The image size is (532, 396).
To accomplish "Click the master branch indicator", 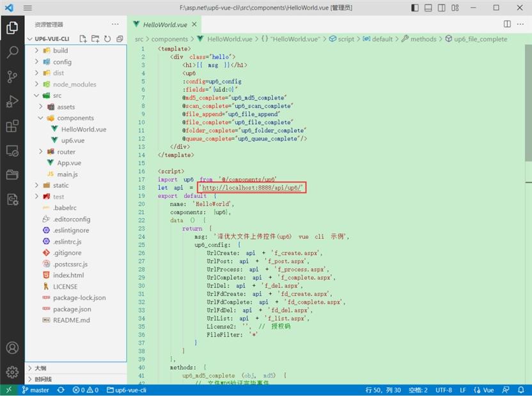I will (35, 390).
